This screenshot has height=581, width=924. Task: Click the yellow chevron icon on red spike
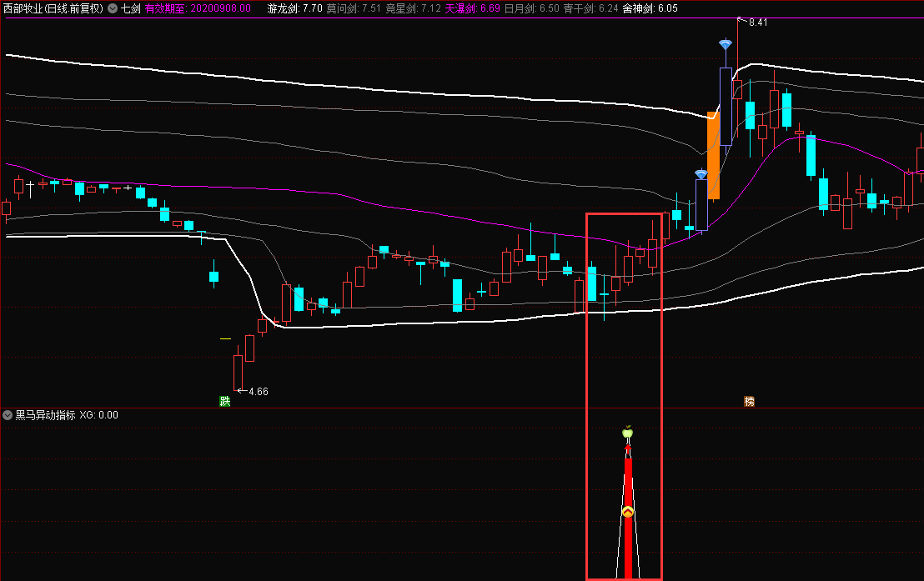pyautogui.click(x=628, y=512)
